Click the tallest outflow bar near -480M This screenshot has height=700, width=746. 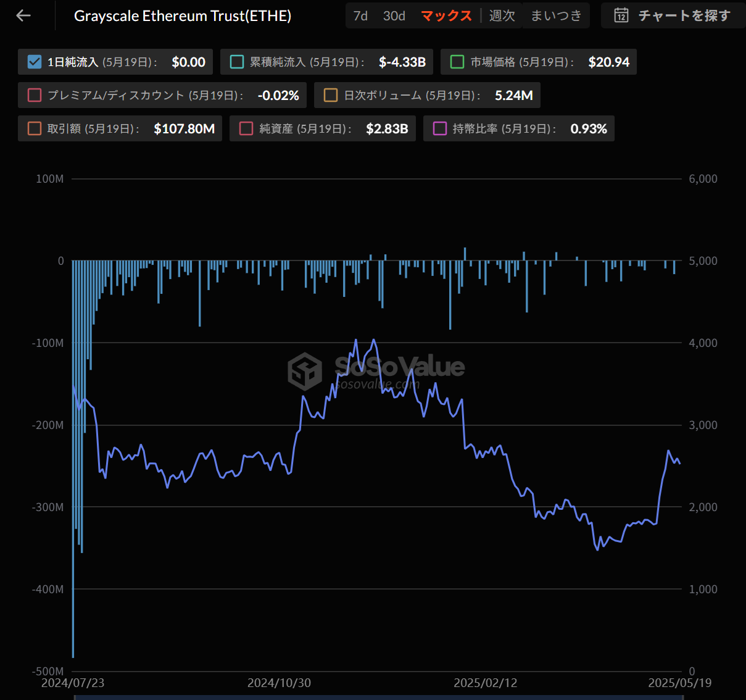73,459
